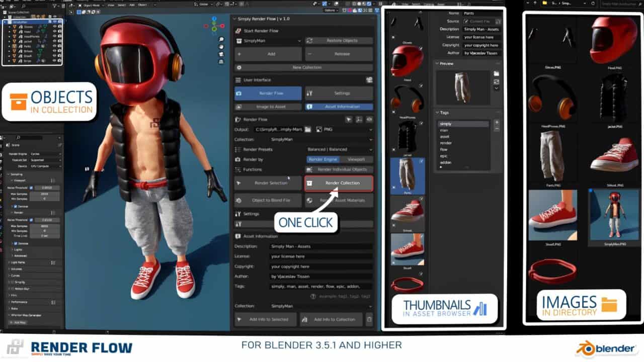Image resolution: width=644 pixels, height=362 pixels.
Task: Click the add tag plus icon
Action: click(x=497, y=123)
